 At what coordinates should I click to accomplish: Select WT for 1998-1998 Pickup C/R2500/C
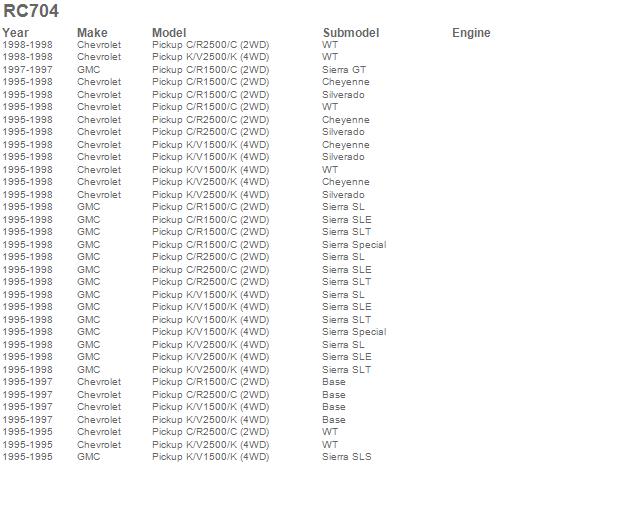[330, 45]
